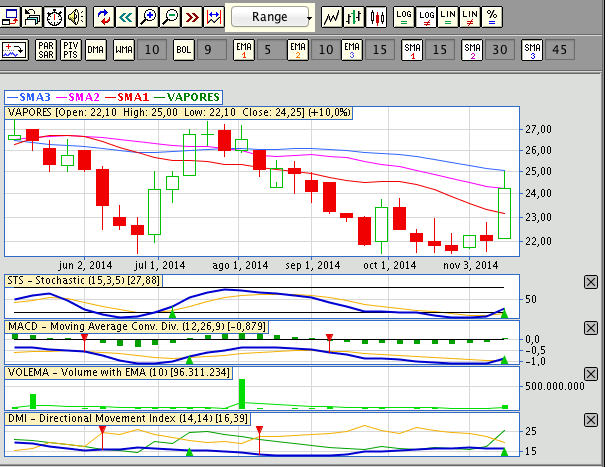
Task: Toggle the PIV PTS pivot points
Action: coord(71,48)
